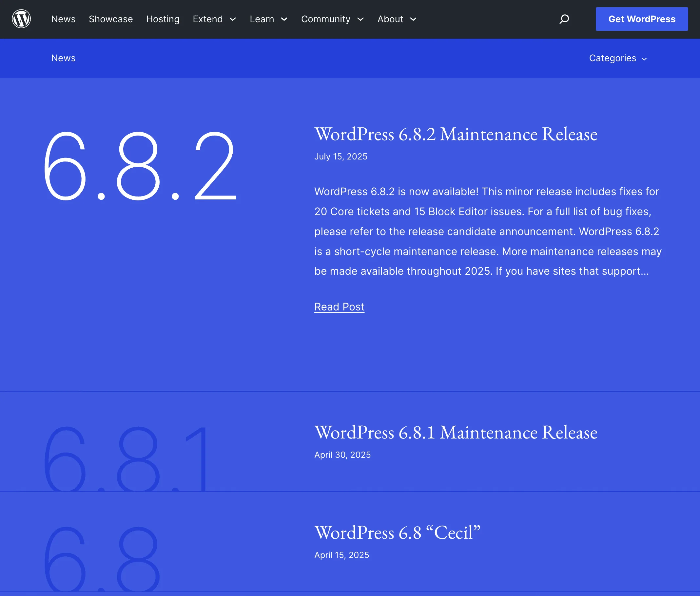
Task: Select Showcase in the top navigation
Action: pos(110,19)
